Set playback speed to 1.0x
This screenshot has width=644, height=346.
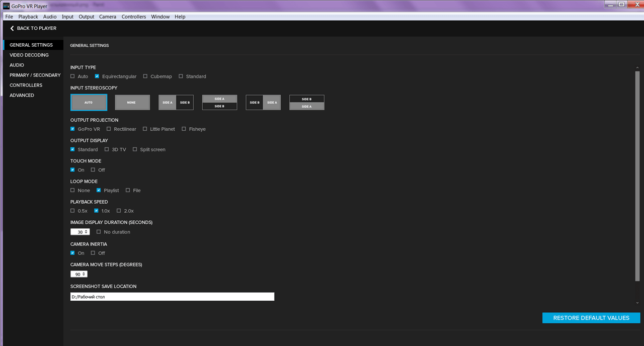pos(96,211)
